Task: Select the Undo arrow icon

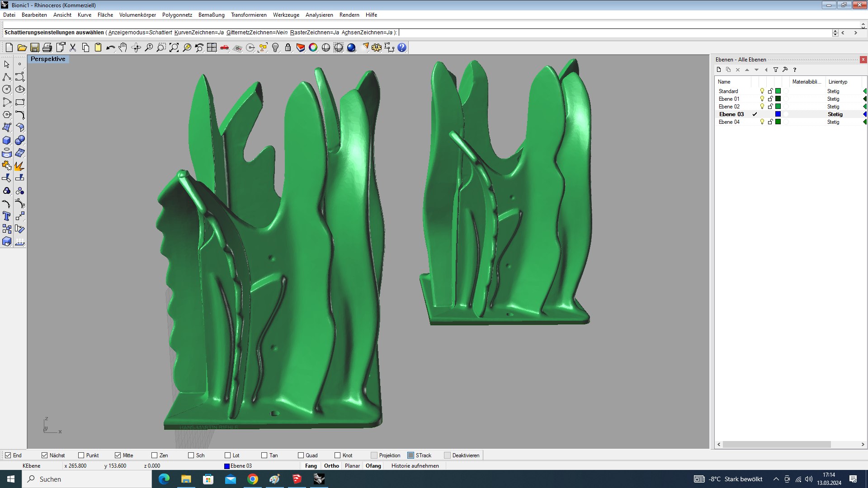Action: [110, 47]
